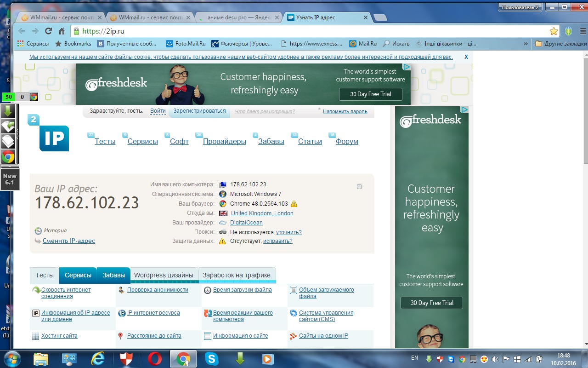
Task: Open the Проверка анонимности link
Action: (158, 290)
